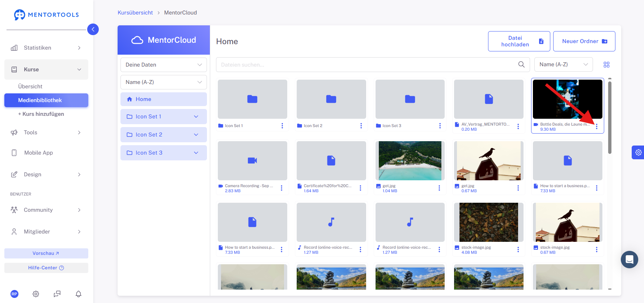Expand Icon Set 3 in folder tree
This screenshot has height=303, width=644.
point(196,153)
